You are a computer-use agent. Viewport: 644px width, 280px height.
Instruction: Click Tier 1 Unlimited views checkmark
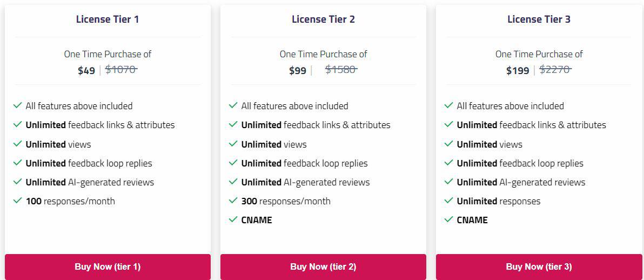tap(17, 144)
